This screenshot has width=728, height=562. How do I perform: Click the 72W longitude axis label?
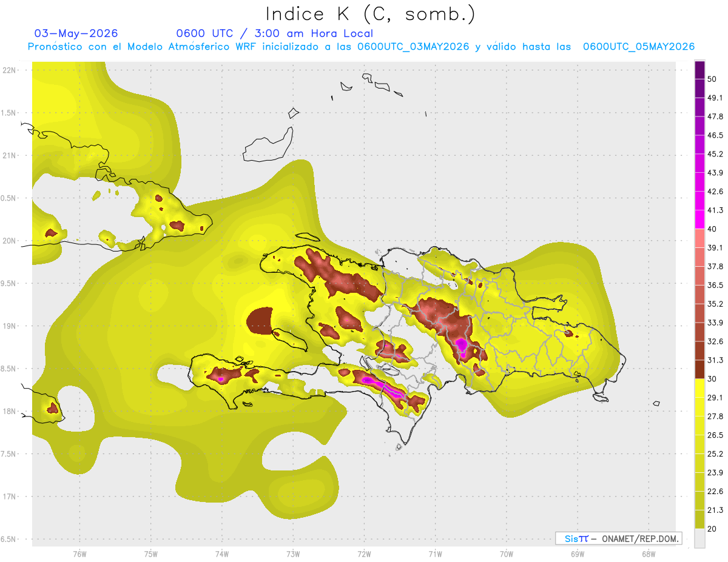click(364, 554)
